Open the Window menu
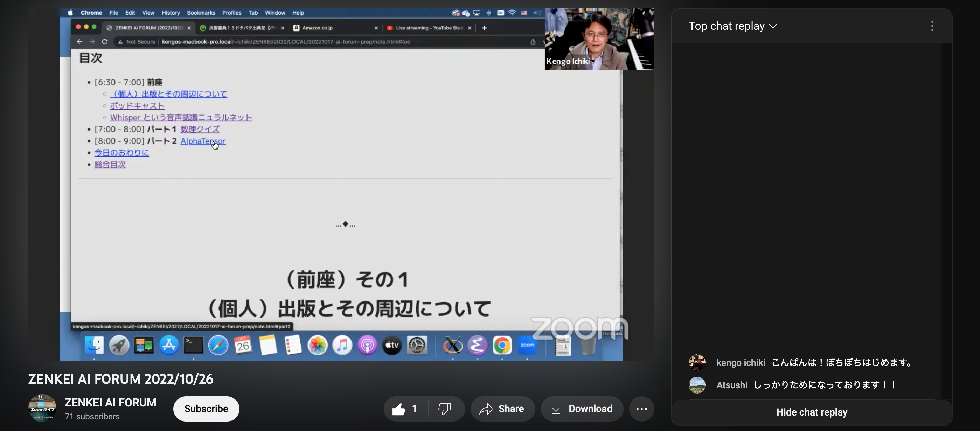Viewport: 980px width, 431px height. click(x=275, y=13)
